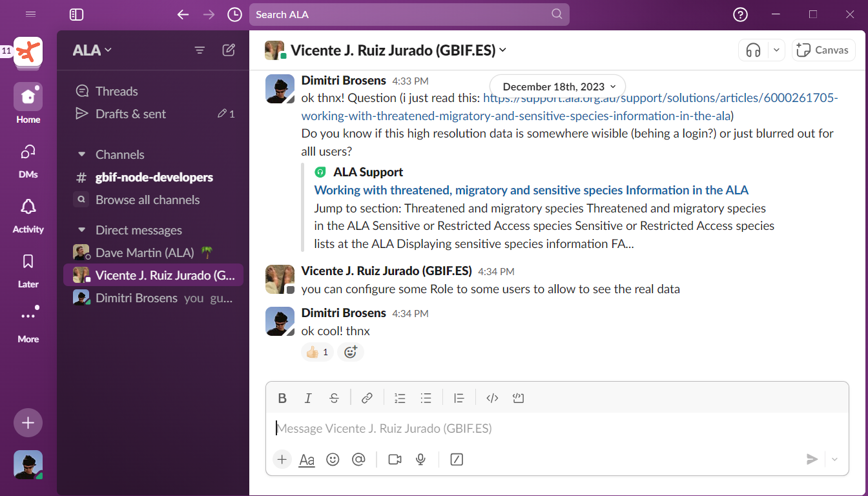Screen dimensions: 868x496
Task: Open the help question mark icon
Action: point(740,14)
